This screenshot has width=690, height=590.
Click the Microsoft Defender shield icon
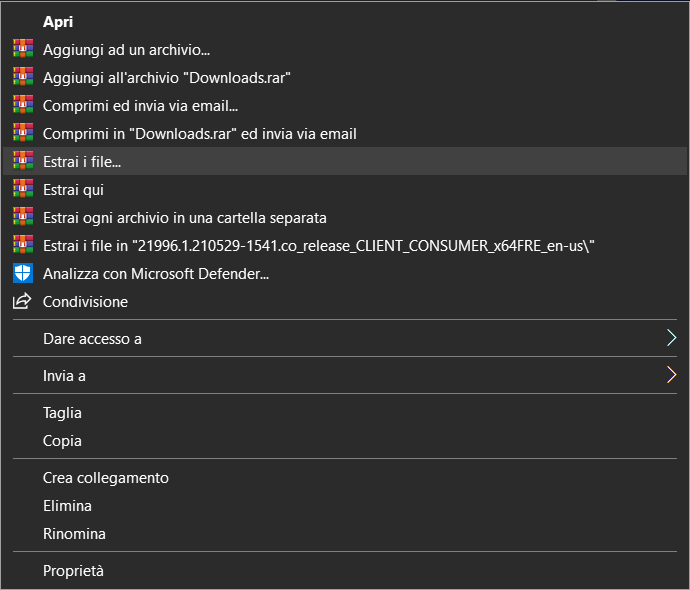22,273
